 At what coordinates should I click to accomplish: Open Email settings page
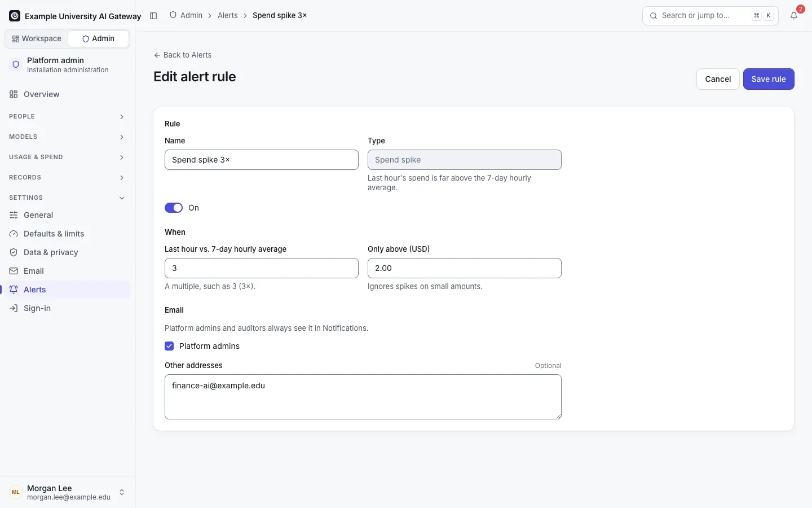67,271
